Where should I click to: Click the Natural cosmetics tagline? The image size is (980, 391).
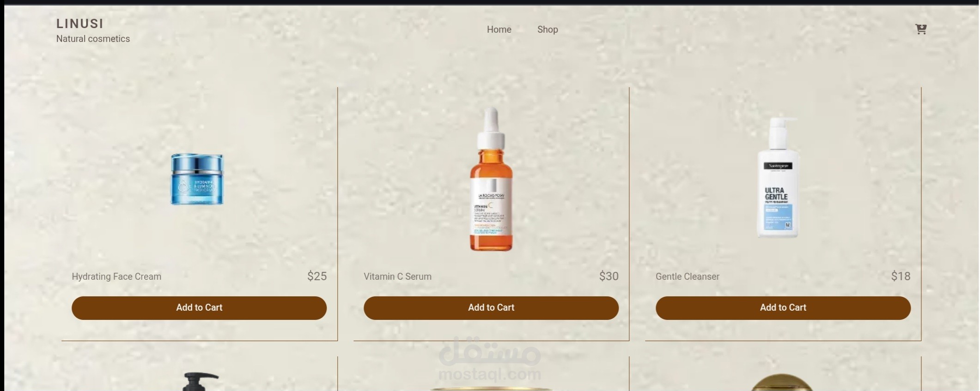(93, 39)
